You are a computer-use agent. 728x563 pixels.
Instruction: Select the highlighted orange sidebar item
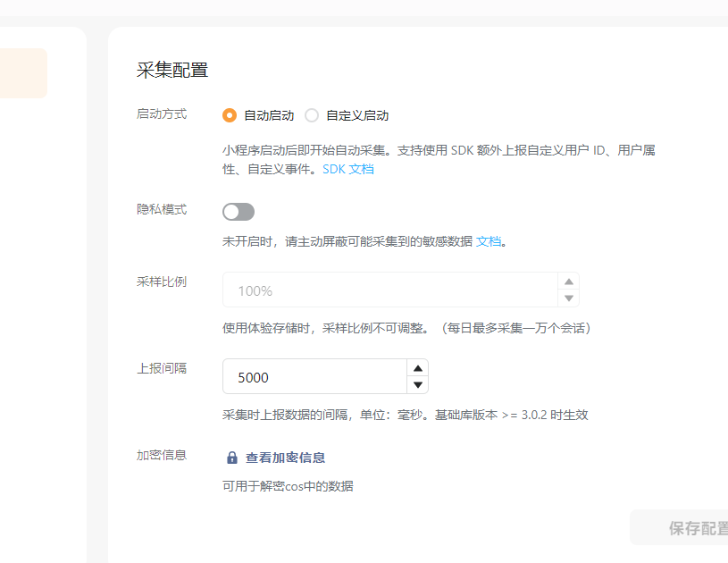(x=23, y=73)
